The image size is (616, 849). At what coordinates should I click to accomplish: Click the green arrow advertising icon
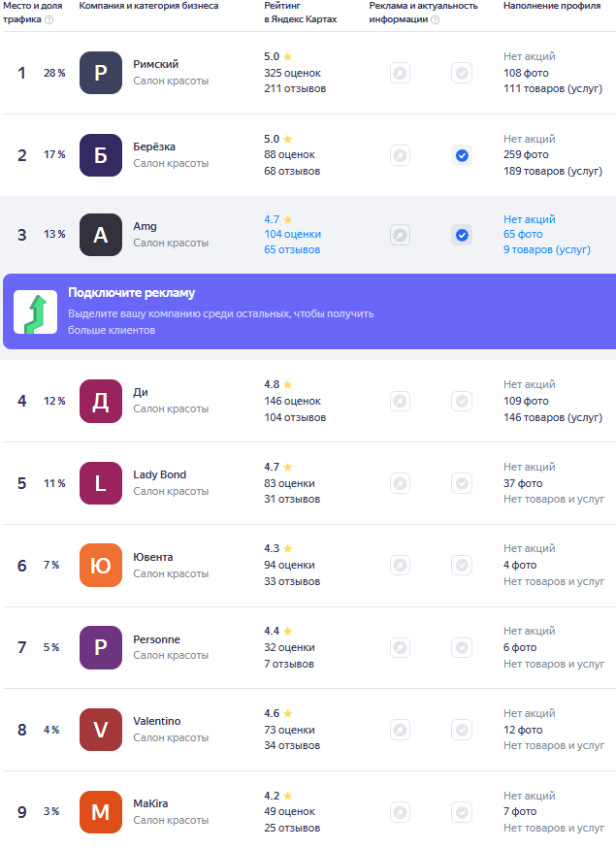click(x=36, y=311)
